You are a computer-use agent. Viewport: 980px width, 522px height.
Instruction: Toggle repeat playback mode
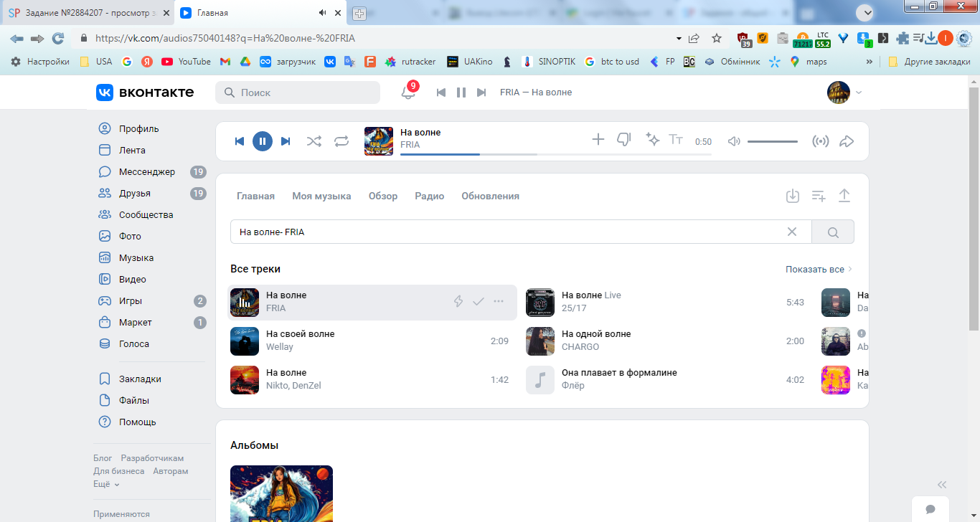(x=341, y=141)
